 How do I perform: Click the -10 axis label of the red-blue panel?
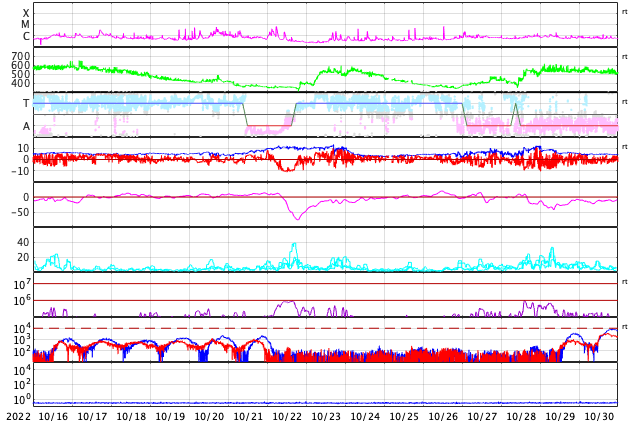click(x=21, y=171)
